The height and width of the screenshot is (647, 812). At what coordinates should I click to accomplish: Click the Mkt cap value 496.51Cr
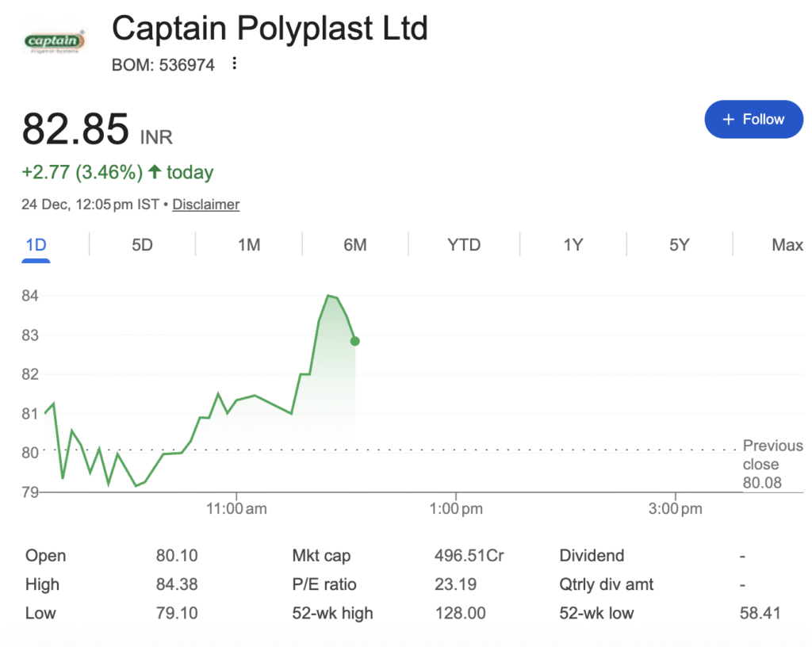click(469, 556)
